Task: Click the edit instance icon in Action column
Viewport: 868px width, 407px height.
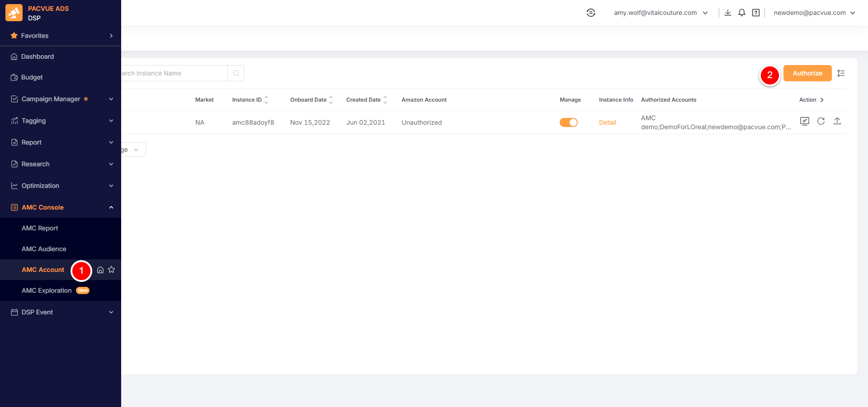Action: pyautogui.click(x=805, y=121)
